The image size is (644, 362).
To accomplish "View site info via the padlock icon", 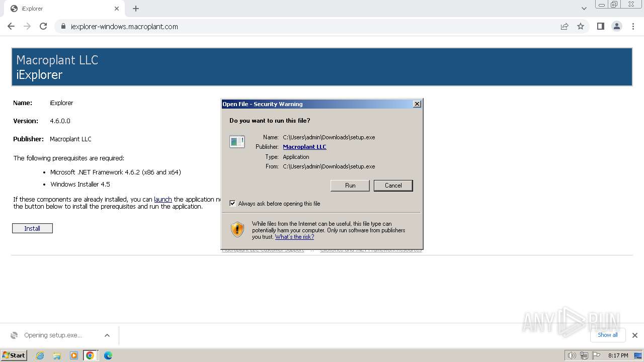I will pyautogui.click(x=63, y=26).
